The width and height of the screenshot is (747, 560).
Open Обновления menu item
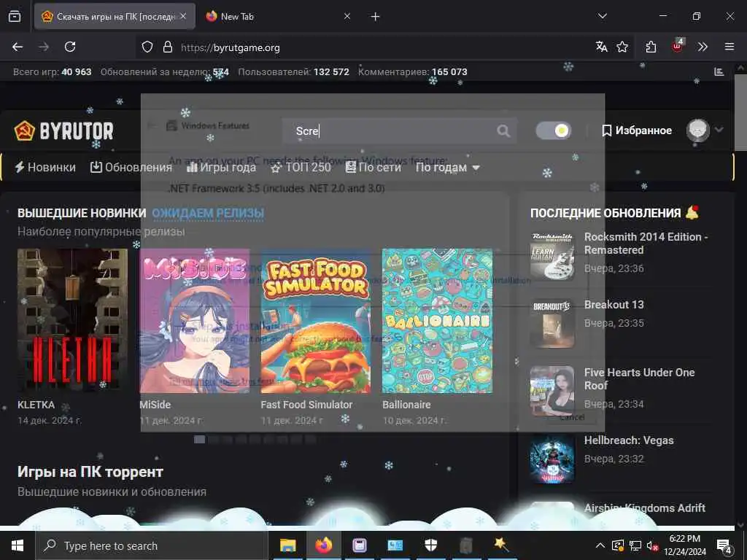(x=131, y=167)
